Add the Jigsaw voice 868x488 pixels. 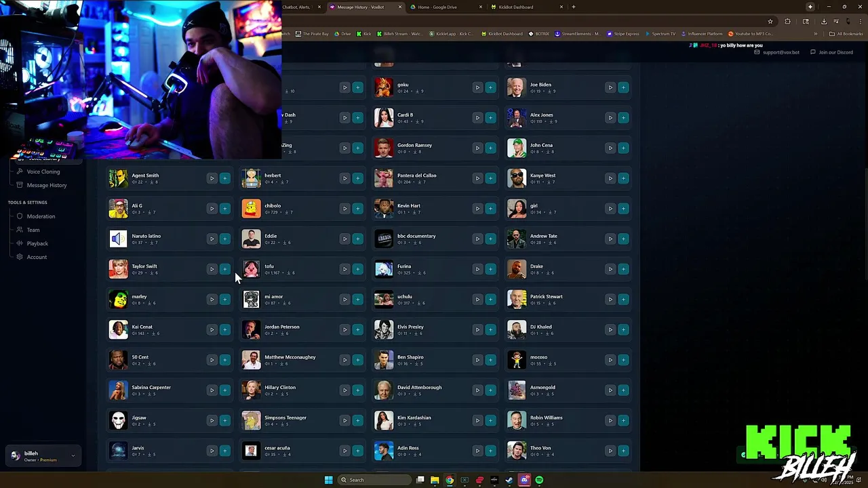click(x=224, y=420)
